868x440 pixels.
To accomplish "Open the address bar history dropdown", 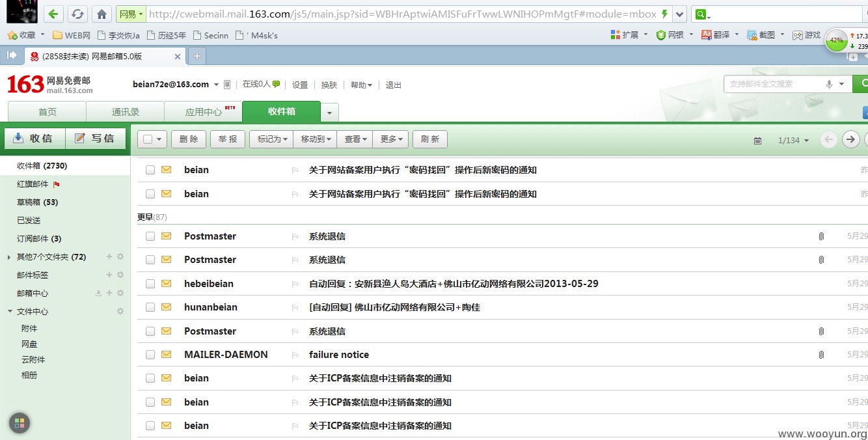I will click(679, 14).
